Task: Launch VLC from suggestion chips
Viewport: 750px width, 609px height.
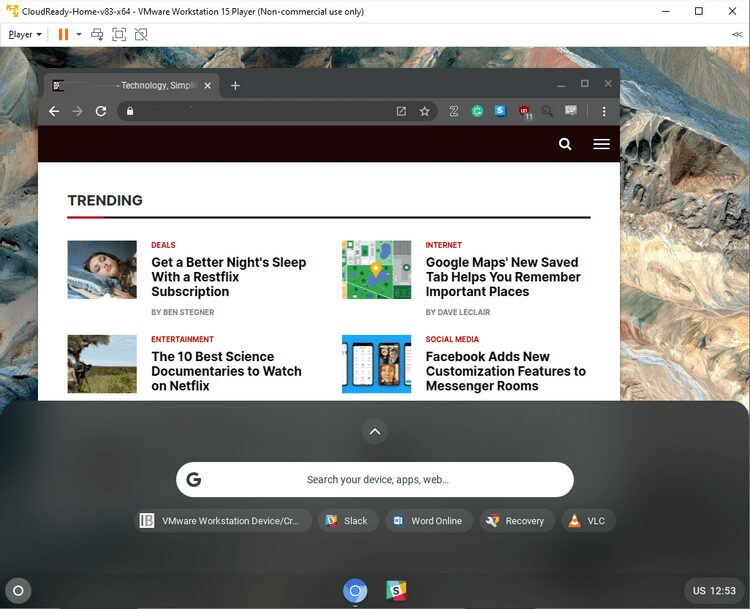Action: 588,520
